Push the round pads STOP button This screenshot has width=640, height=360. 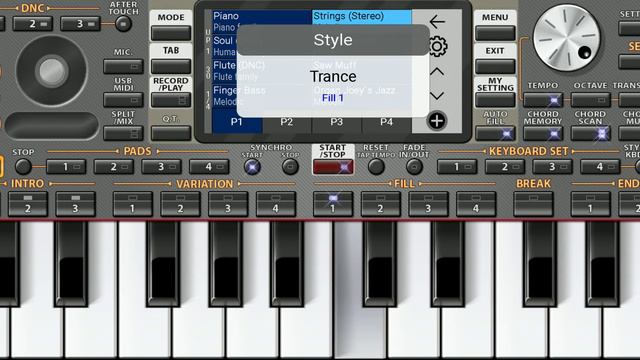click(23, 167)
